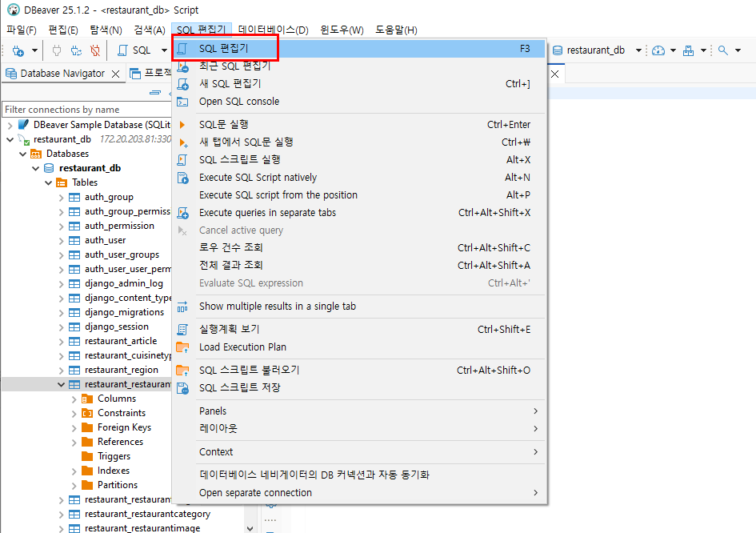Viewport: 756px width, 533px height.
Task: Click the dashboard gauge toolbar icon
Action: click(658, 50)
